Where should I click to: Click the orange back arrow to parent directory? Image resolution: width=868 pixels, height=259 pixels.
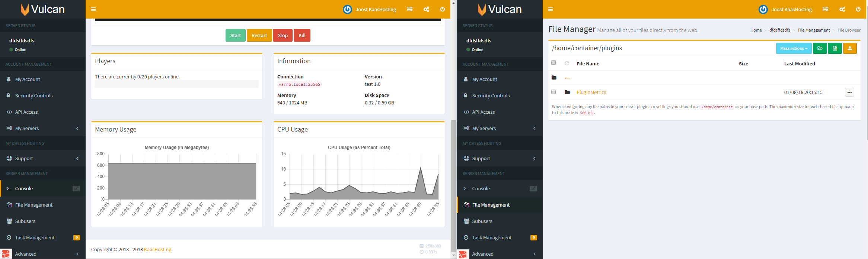pyautogui.click(x=567, y=78)
